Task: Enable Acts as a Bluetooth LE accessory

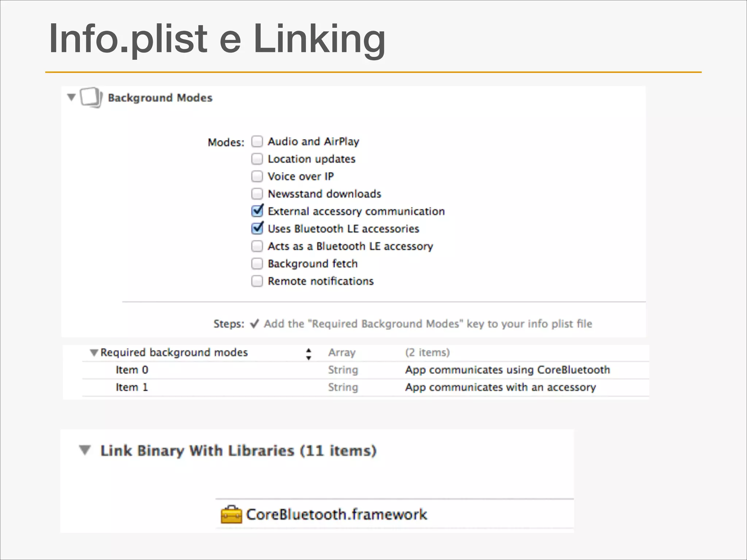Action: tap(257, 246)
